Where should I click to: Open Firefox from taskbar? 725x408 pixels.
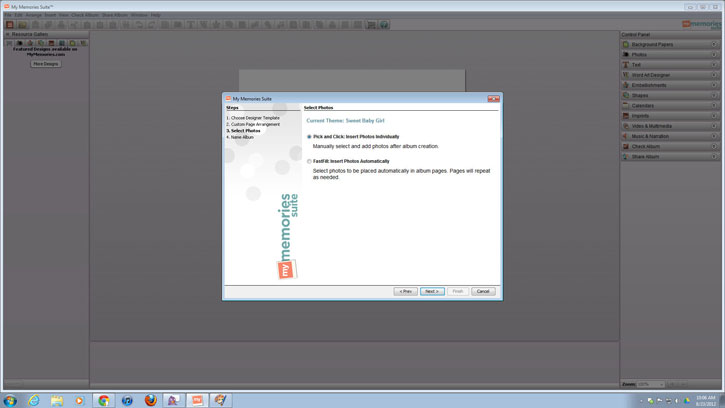click(x=150, y=401)
